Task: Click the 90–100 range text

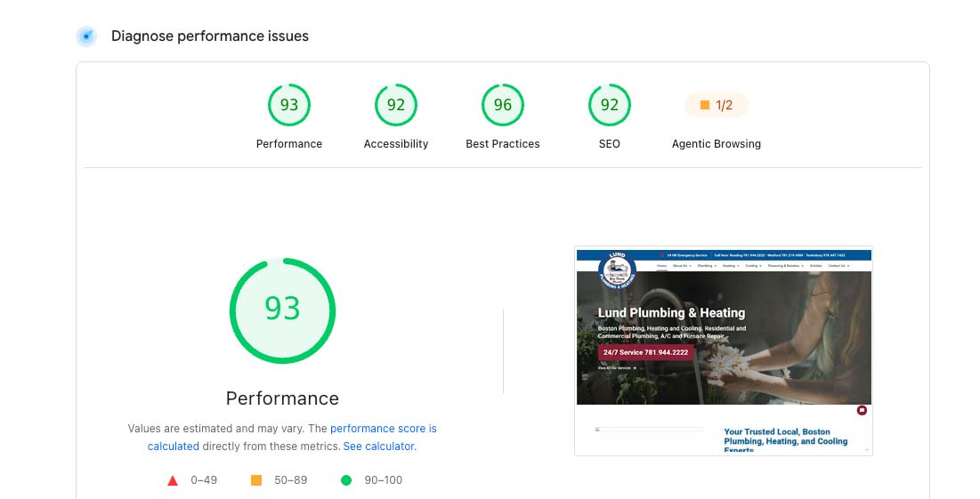Action: pos(383,480)
